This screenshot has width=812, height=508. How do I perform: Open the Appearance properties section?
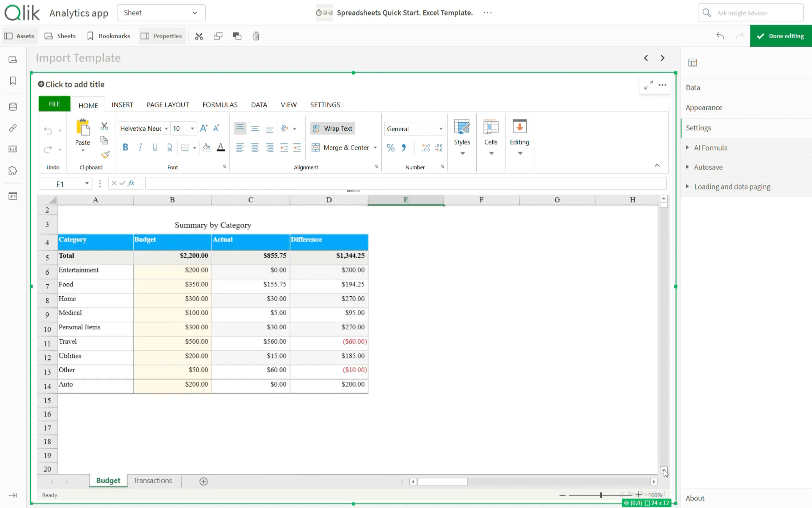704,107
